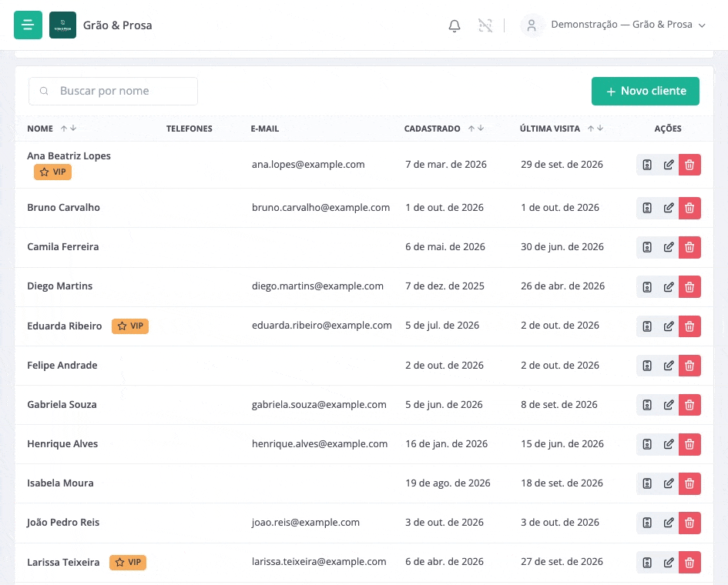Select the name Henrique Alves
This screenshot has height=585, width=728.
62,443
